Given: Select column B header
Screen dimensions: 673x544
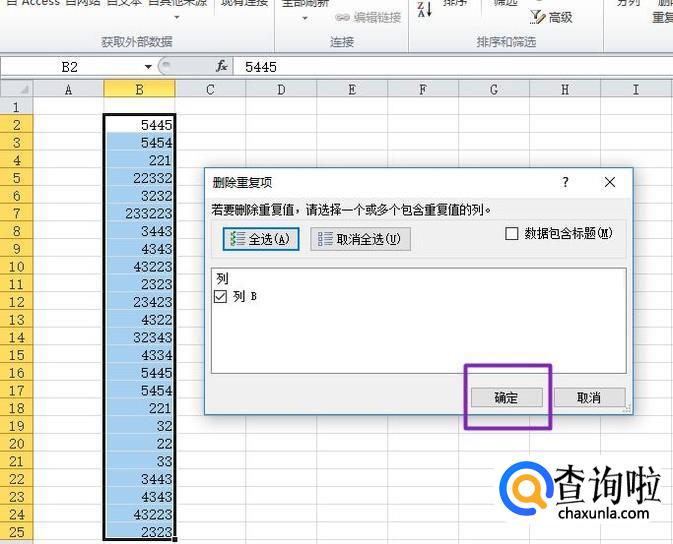Looking at the screenshot, I should pos(139,89).
